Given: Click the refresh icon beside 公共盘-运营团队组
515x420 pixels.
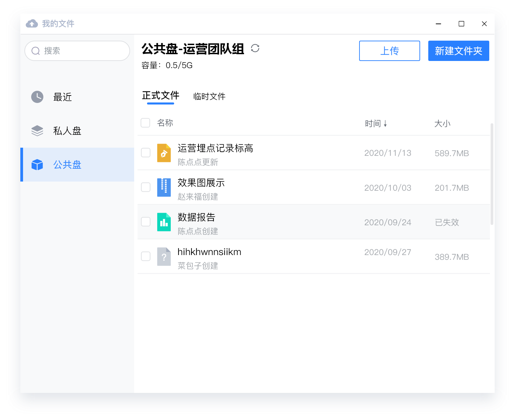Looking at the screenshot, I should click(255, 48).
